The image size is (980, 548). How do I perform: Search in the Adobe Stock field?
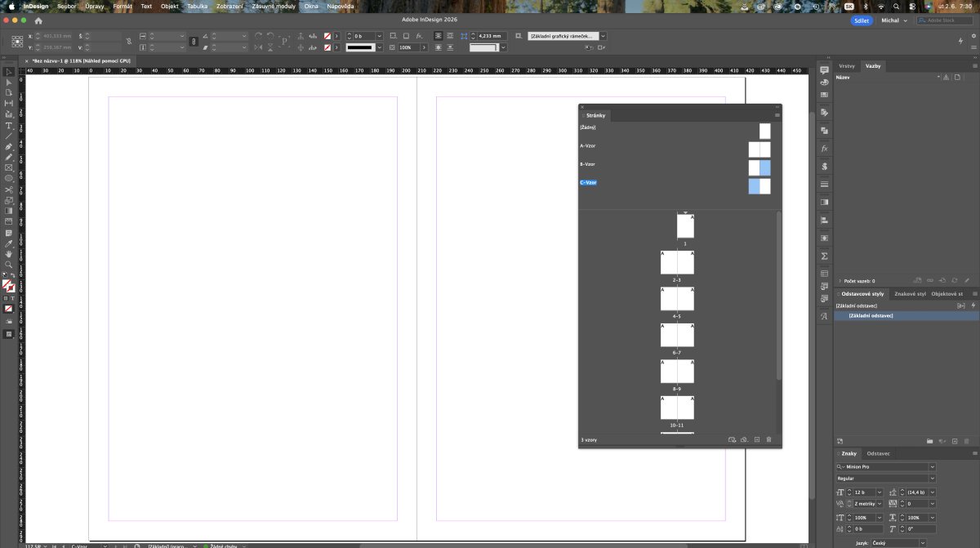[946, 20]
